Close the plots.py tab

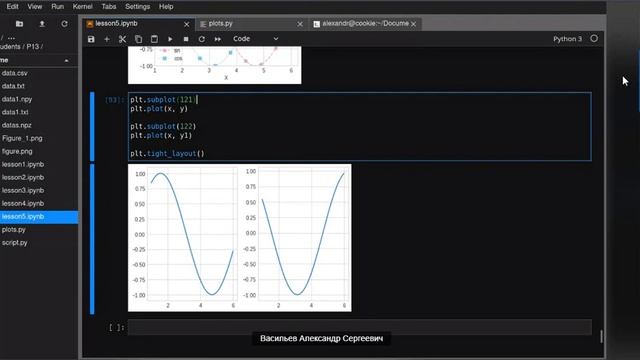pyautogui.click(x=300, y=24)
